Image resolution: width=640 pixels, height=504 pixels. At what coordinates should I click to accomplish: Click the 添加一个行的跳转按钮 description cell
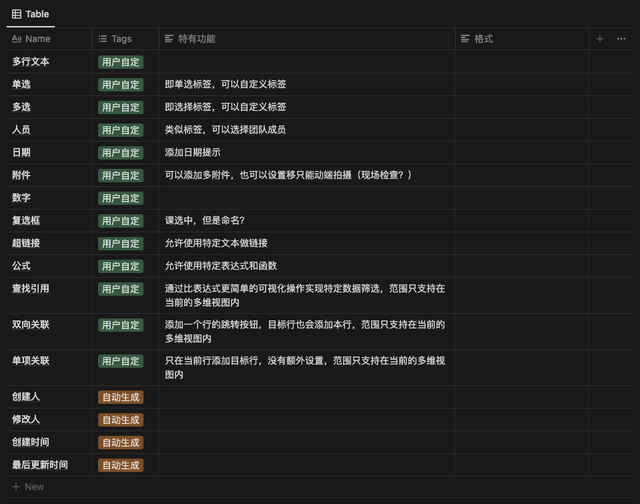(307, 331)
